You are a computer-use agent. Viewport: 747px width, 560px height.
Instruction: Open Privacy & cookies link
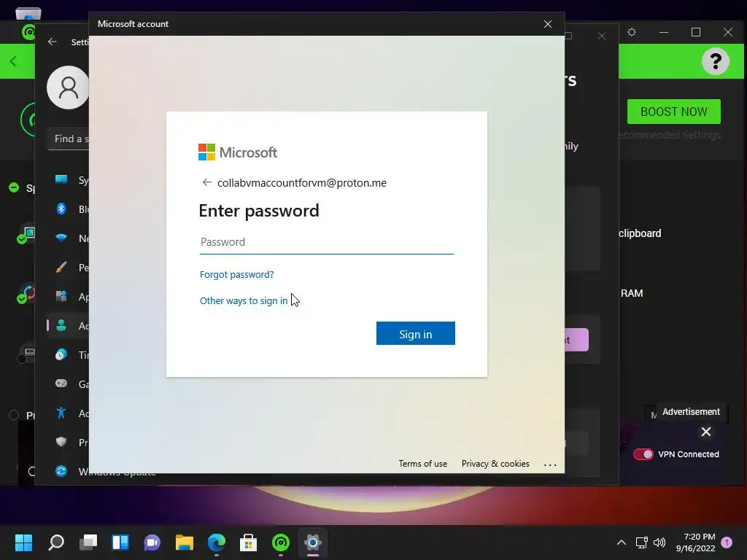(495, 464)
